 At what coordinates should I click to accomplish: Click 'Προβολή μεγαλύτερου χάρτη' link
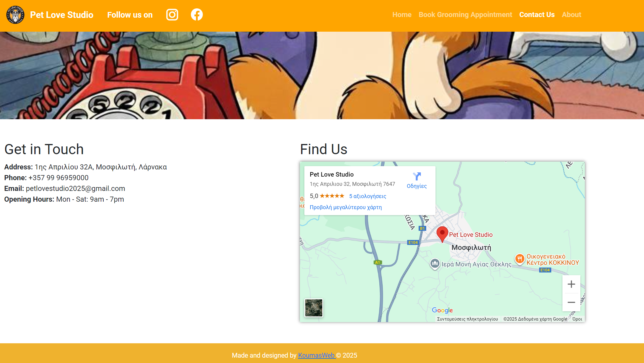click(346, 207)
